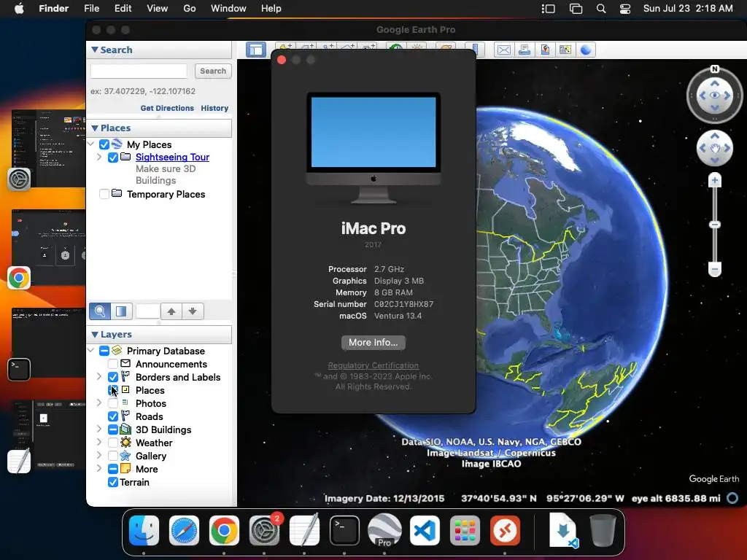Open Safari from the Dock

[x=184, y=530]
